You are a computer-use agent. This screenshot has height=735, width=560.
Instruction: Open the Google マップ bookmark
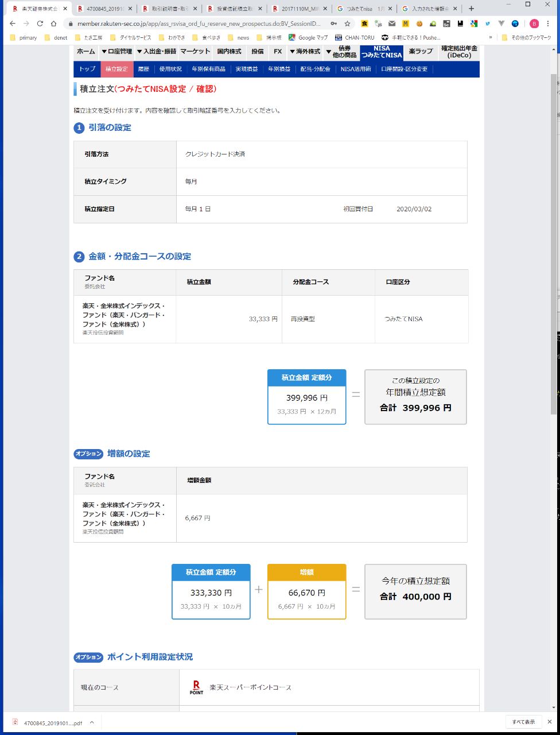[x=308, y=37]
